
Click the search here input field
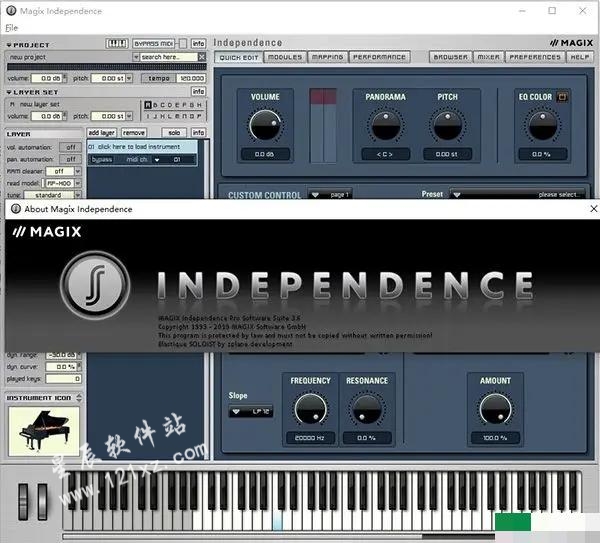(168, 57)
